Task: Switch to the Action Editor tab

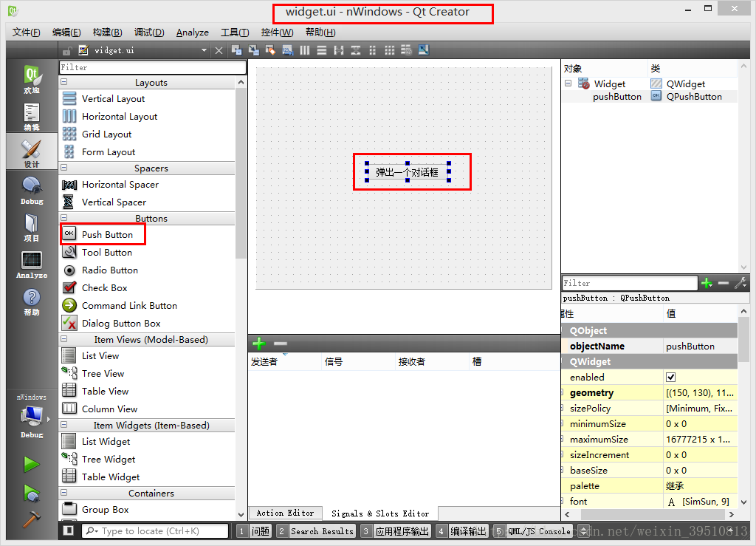Action: click(x=285, y=513)
